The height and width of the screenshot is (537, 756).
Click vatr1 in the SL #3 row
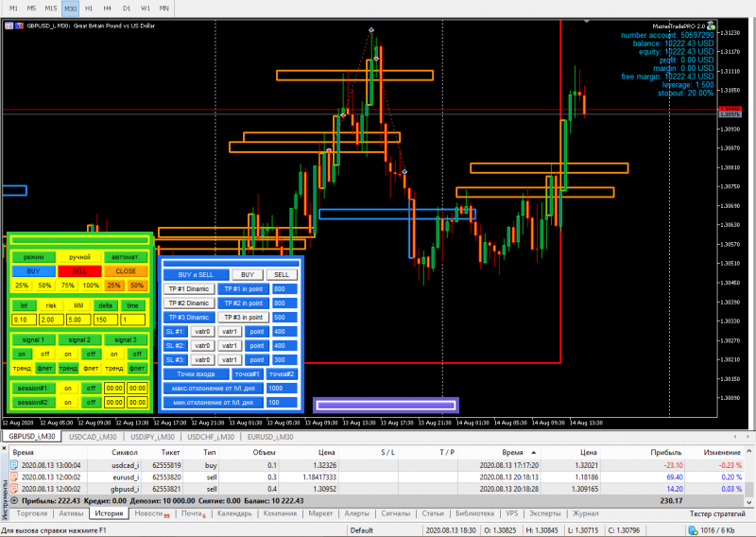[x=230, y=360]
